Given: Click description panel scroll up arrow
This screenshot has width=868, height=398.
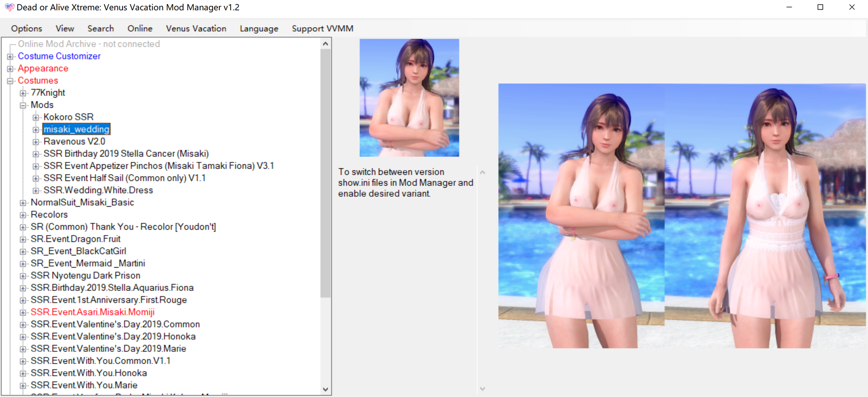Looking at the screenshot, I should point(482,172).
